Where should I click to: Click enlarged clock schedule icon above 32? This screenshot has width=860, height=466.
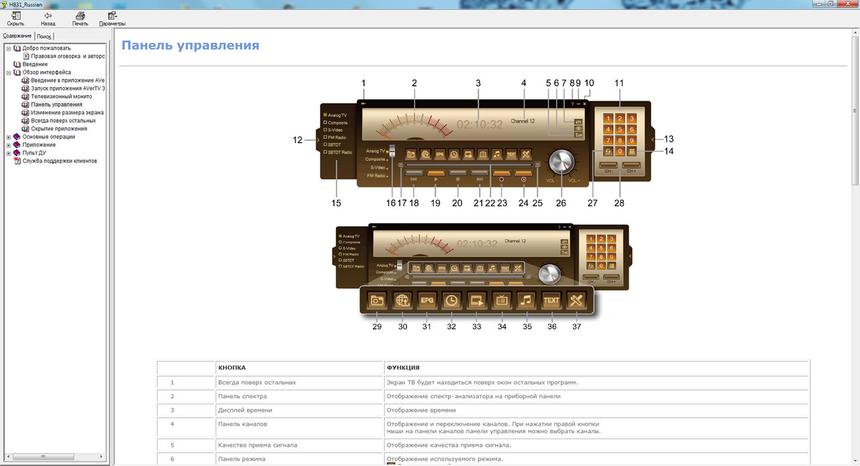pos(451,300)
